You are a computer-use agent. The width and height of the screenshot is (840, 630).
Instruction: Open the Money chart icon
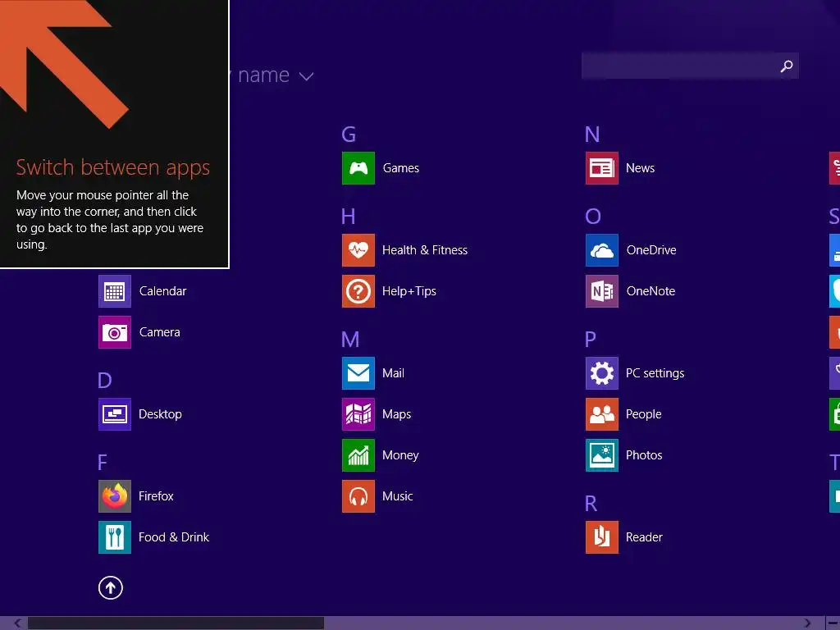(358, 455)
